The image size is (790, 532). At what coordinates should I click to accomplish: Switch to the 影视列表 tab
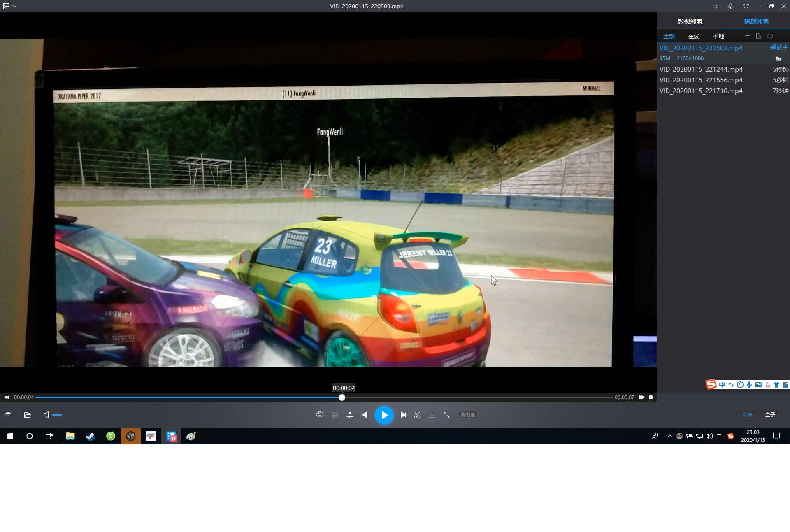(x=690, y=21)
